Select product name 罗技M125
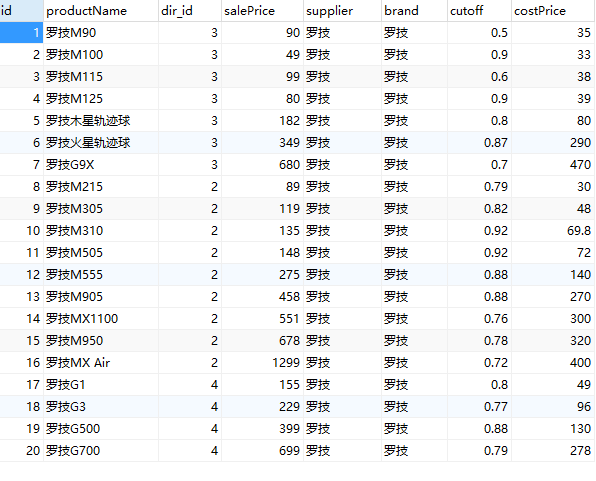 [x=74, y=99]
